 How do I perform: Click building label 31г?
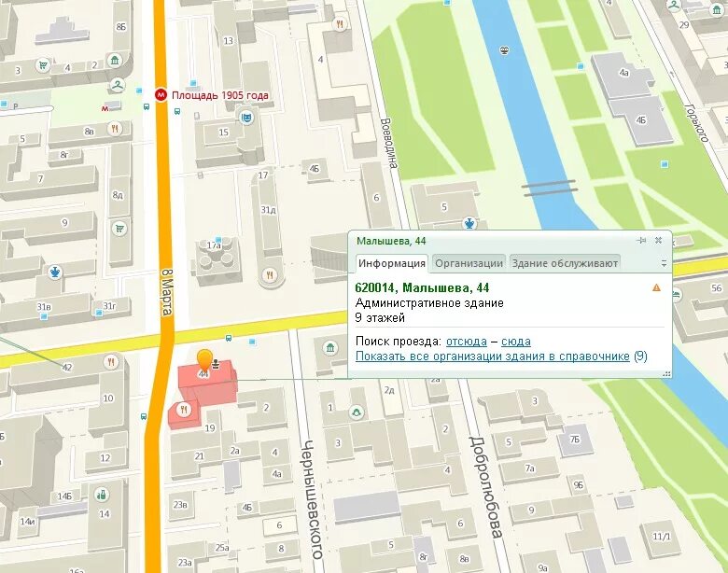point(109,305)
